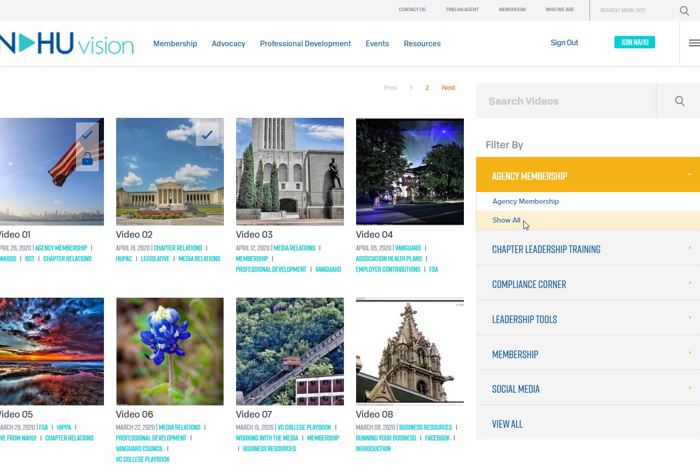Screen dimensions: 700x475
Task: Click the Video 04 title
Action: click(x=374, y=234)
